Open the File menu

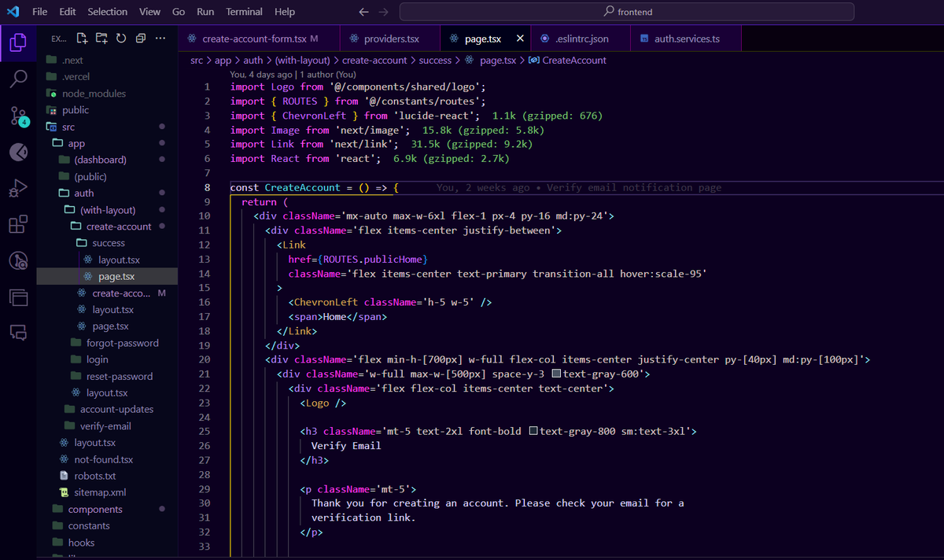pyautogui.click(x=40, y=12)
